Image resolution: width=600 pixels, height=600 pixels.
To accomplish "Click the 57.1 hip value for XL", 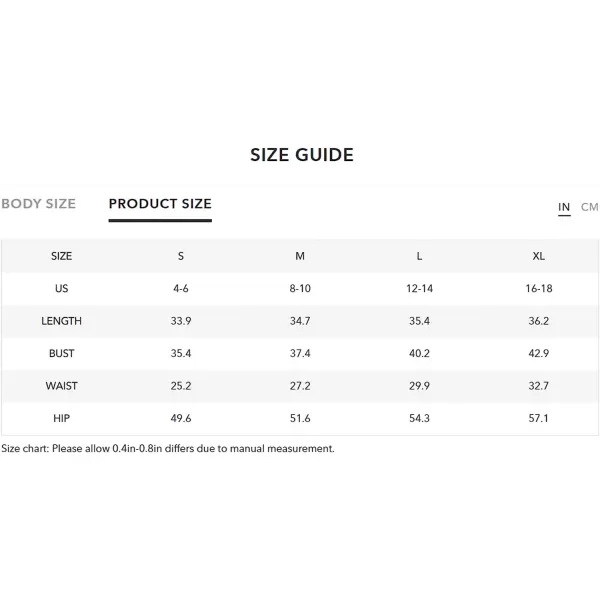I will tap(539, 418).
